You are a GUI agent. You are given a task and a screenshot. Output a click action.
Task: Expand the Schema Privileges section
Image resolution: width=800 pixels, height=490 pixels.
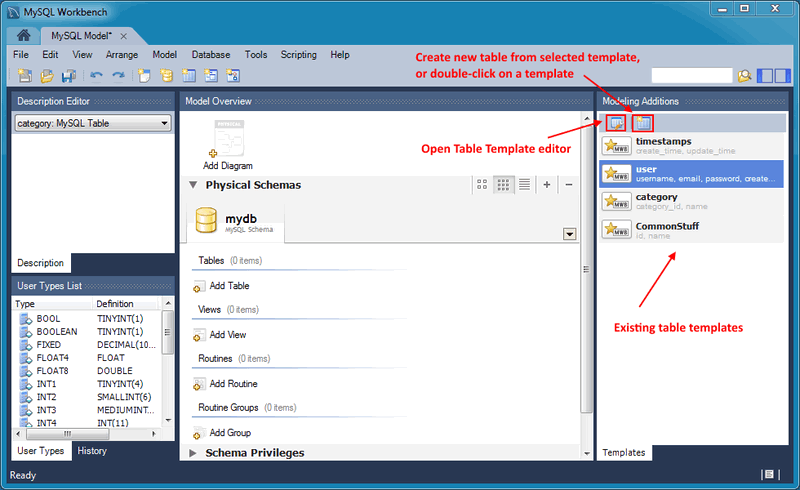tap(193, 453)
